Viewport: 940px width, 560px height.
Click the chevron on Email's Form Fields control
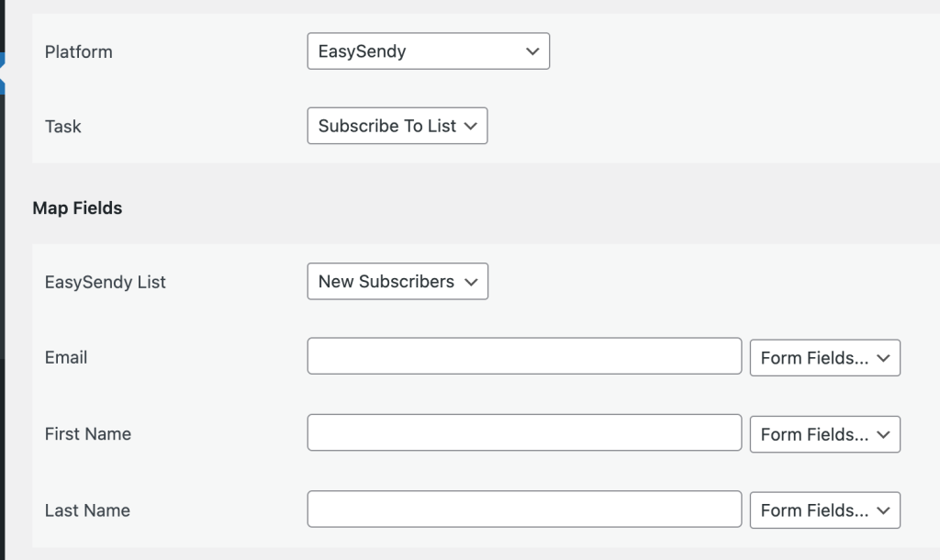[x=883, y=357]
